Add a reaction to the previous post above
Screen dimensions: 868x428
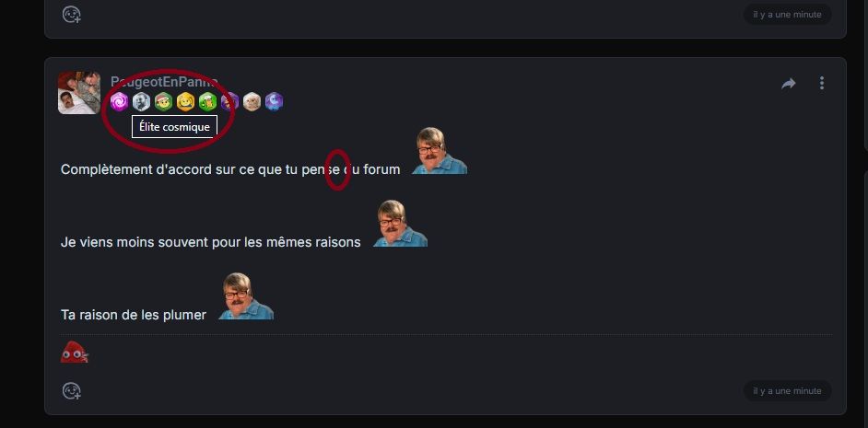pos(71,15)
